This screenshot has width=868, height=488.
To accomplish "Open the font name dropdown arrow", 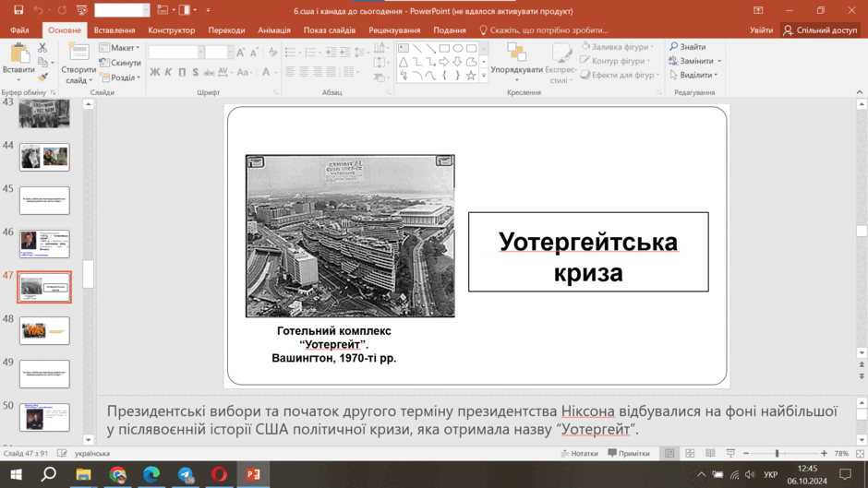I will (x=200, y=53).
